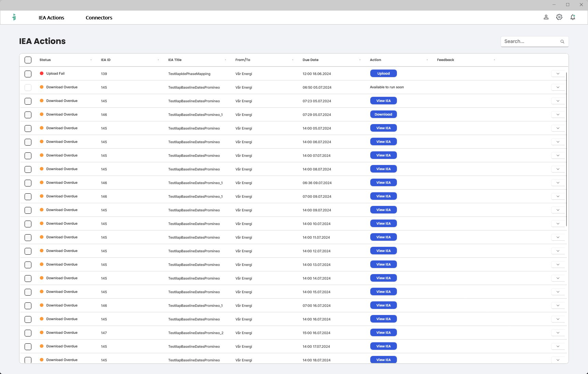
Task: Expand row due 07:00 09.07.2024 chevron
Action: tap(558, 196)
